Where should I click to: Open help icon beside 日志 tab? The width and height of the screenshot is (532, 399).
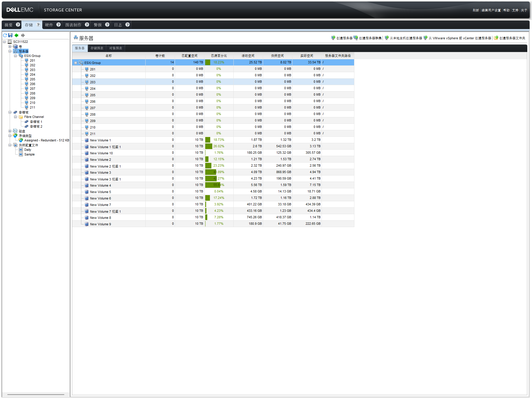(x=127, y=25)
